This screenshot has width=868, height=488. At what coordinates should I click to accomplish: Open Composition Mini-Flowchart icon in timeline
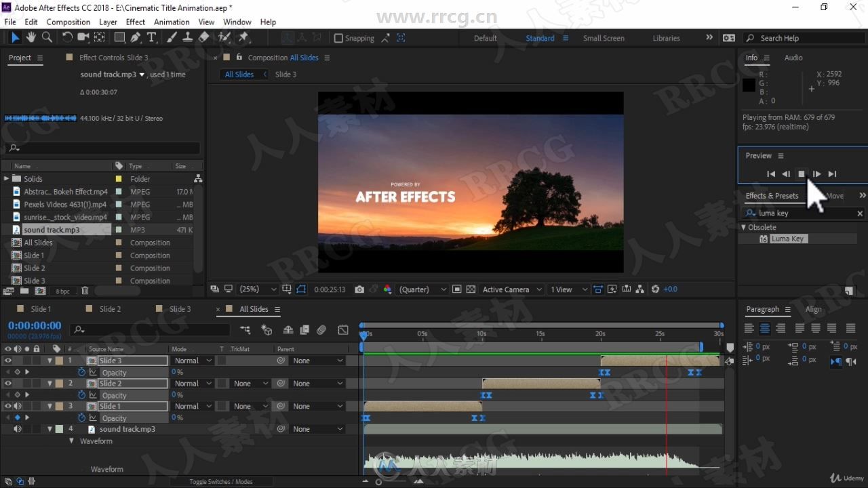(x=245, y=330)
